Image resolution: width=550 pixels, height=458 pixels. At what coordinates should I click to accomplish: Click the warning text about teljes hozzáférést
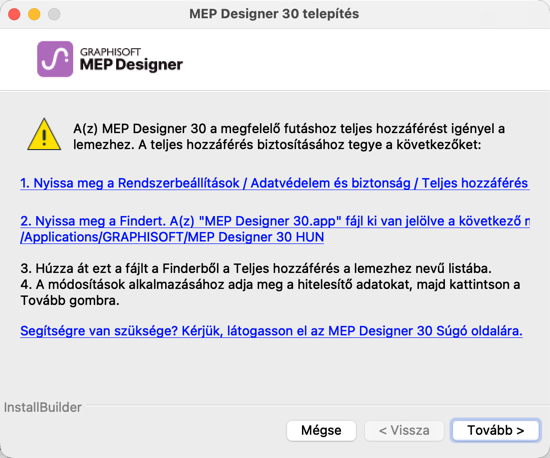(289, 136)
